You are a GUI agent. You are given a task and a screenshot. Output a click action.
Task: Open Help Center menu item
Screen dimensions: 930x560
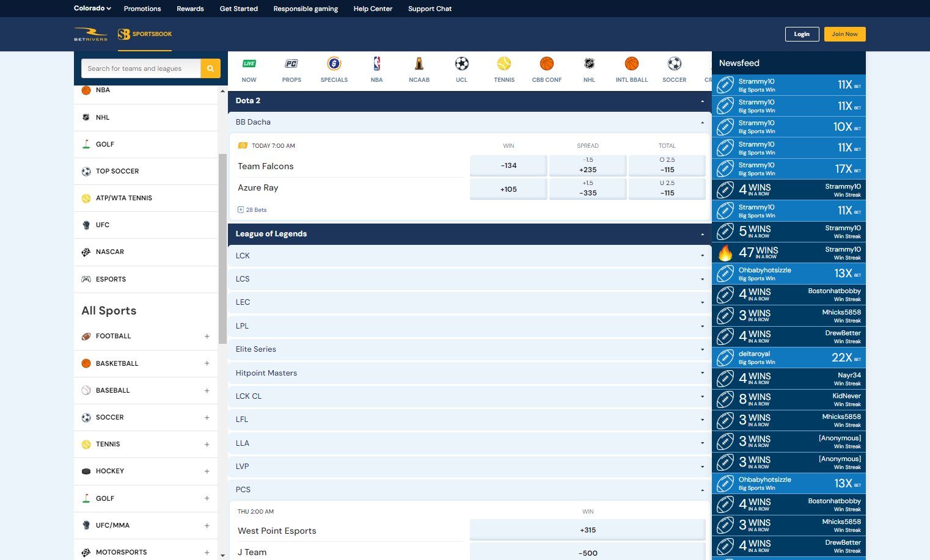(373, 9)
